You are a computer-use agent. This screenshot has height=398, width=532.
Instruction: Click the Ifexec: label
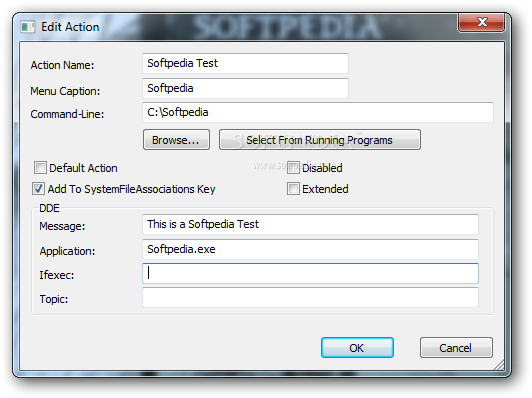(57, 275)
